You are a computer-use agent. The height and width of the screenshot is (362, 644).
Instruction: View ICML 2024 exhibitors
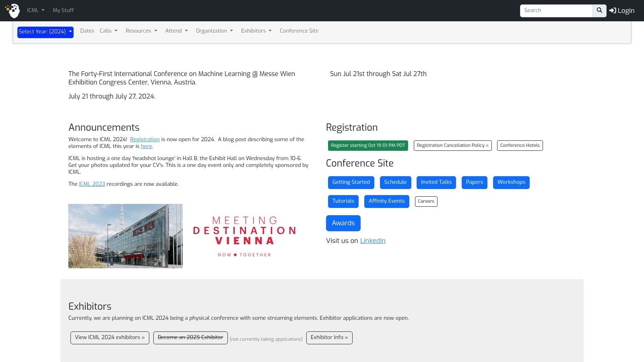point(109,337)
